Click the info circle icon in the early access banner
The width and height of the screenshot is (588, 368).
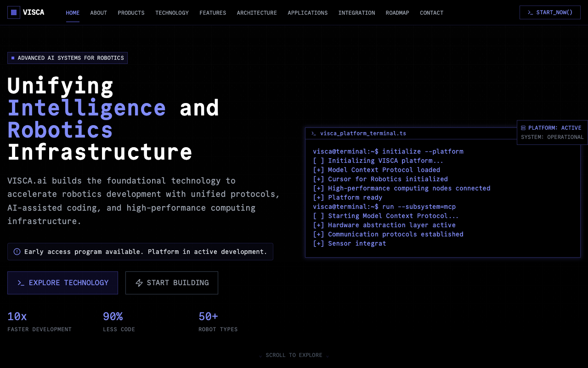(17, 251)
